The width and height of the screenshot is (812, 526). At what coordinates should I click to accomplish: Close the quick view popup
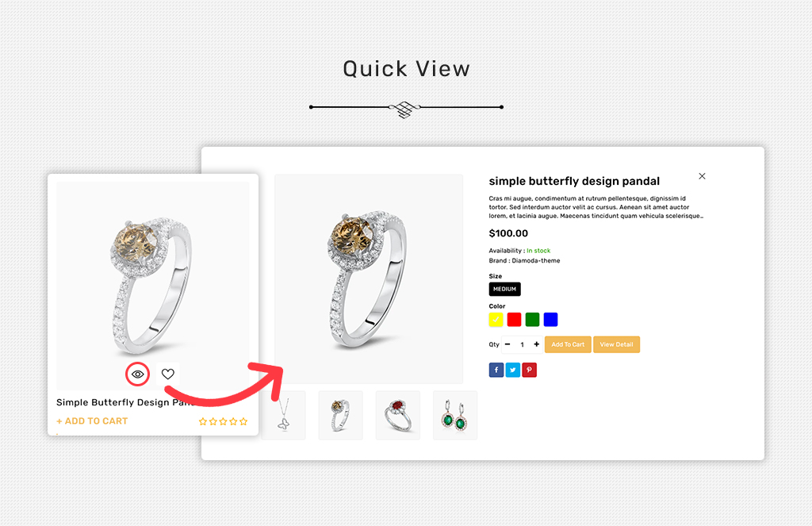(x=702, y=176)
